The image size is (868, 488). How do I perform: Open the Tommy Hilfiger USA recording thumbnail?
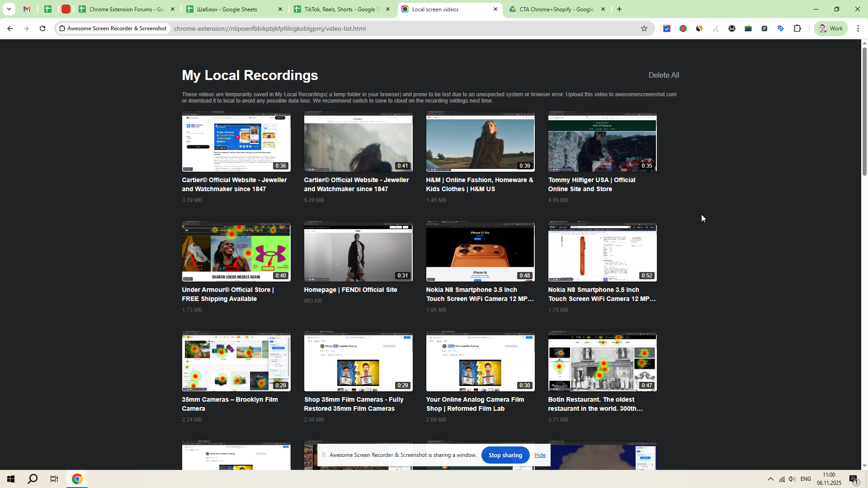pyautogui.click(x=602, y=142)
